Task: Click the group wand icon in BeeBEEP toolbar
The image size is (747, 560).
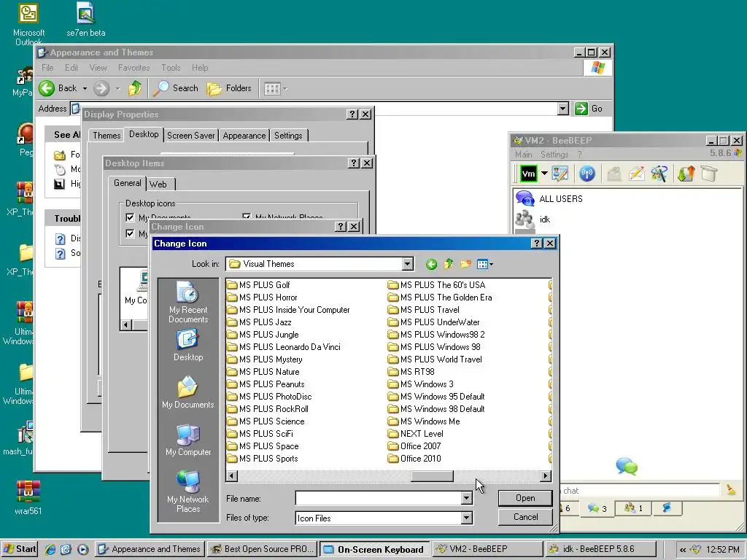Action: coord(659,174)
